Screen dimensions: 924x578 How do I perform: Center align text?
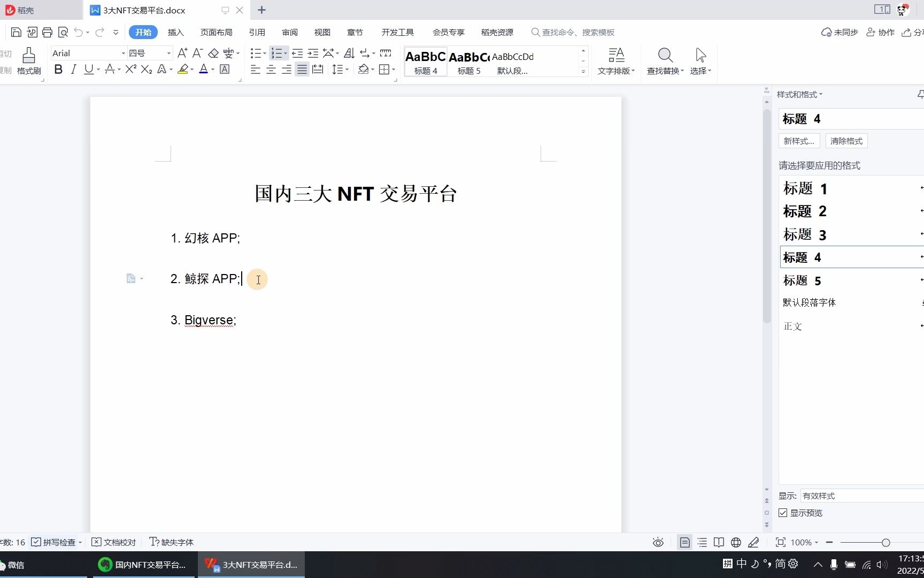[x=271, y=69]
